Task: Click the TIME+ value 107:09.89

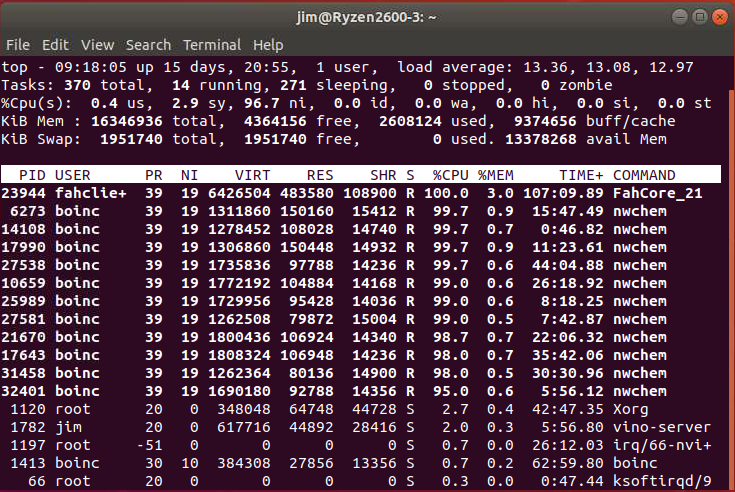Action: point(563,193)
